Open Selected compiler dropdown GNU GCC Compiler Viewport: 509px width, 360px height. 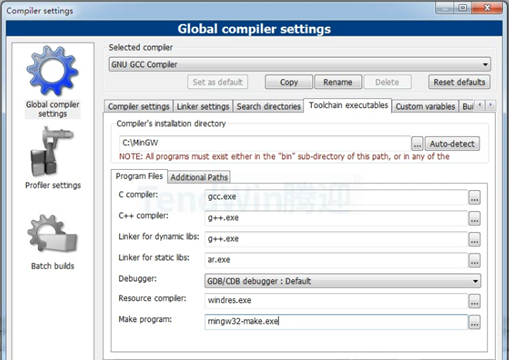click(x=299, y=64)
